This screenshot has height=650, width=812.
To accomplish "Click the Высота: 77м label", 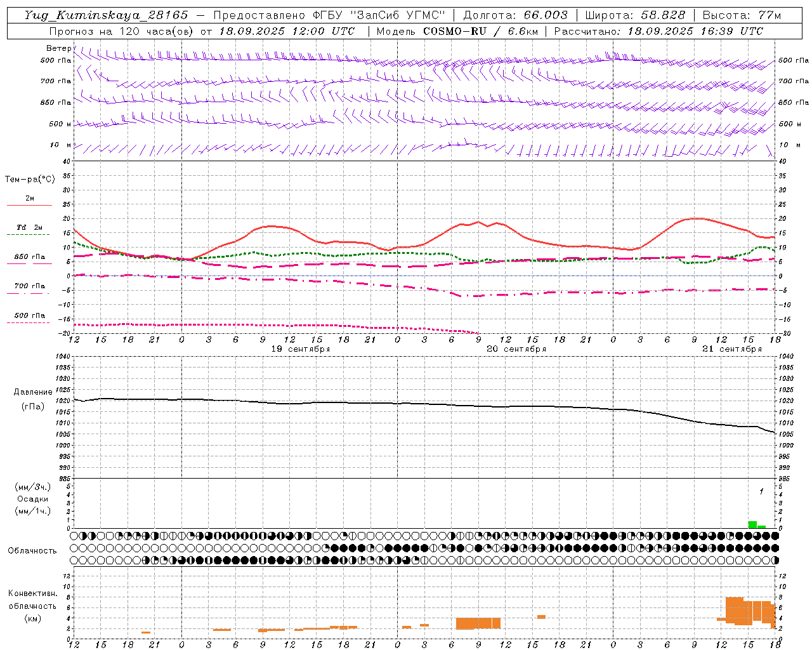I will [742, 15].
